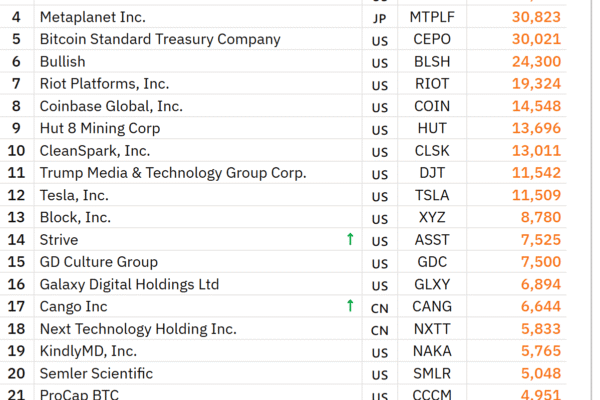The image size is (600, 400).
Task: Select the Bullish company name
Action: click(62, 61)
